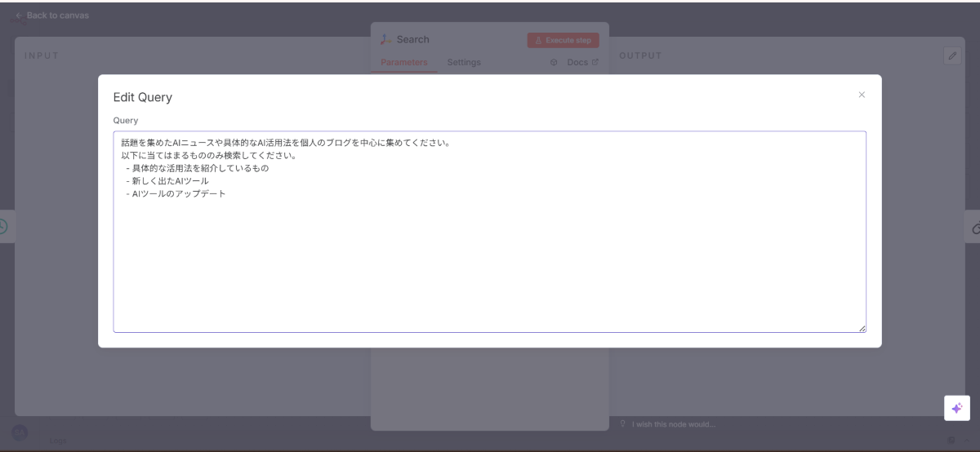The image size is (980, 452).
Task: Click the pencil edit icon in Output
Action: tap(951, 55)
